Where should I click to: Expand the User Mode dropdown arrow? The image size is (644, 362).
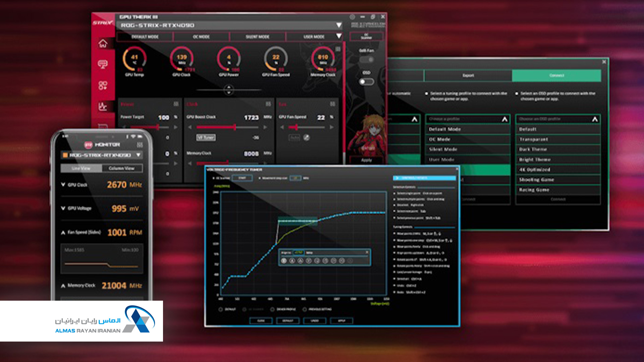coord(339,36)
